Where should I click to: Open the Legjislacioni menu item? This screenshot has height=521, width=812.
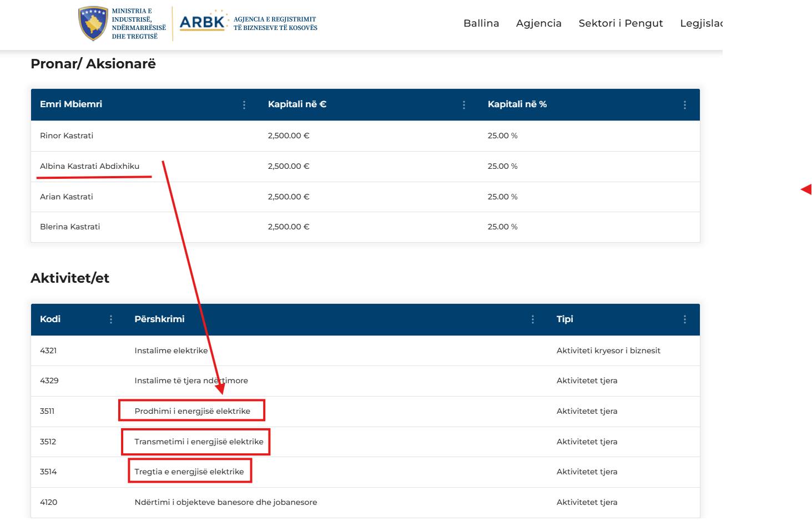[701, 23]
